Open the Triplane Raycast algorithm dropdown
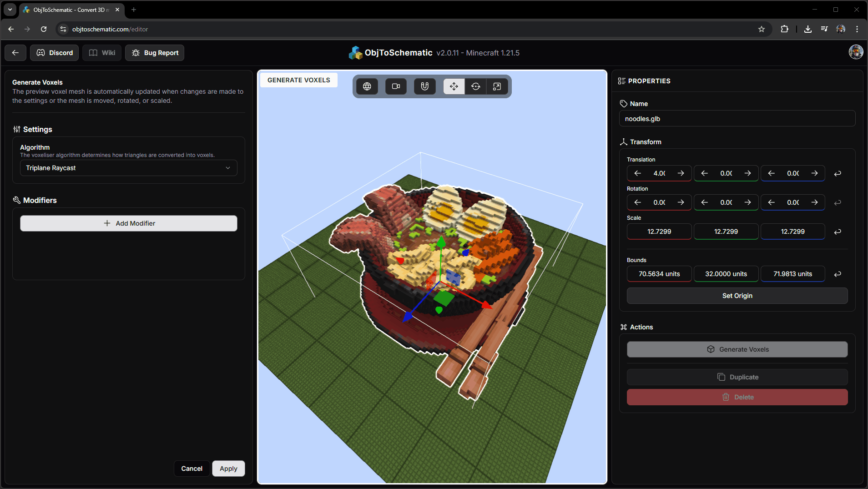This screenshot has width=868, height=489. tap(128, 168)
